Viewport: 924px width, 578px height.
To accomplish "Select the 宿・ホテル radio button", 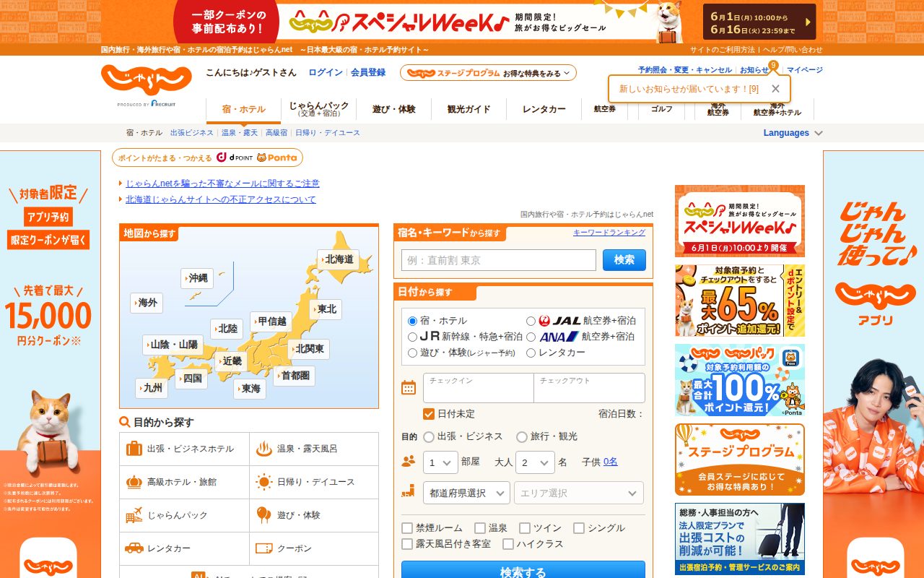I will [x=413, y=321].
